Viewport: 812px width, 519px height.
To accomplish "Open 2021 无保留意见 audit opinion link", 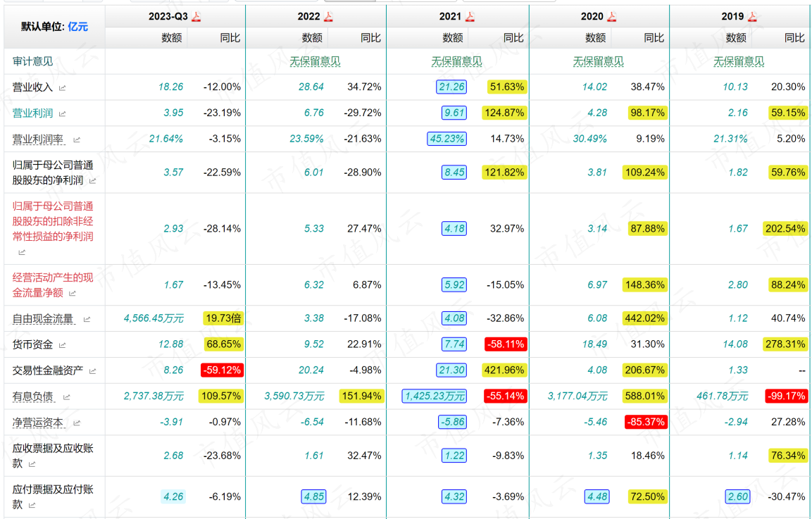I will click(456, 61).
